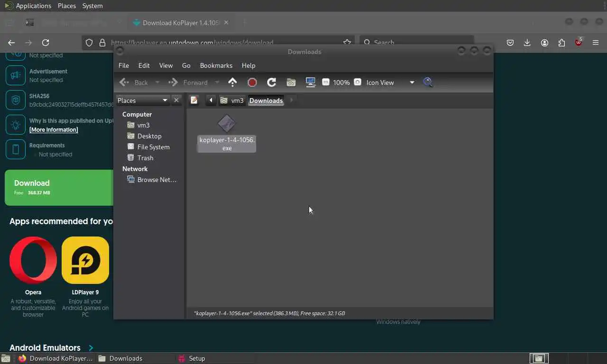Click green Download button on webpage
This screenshot has width=607, height=364.
click(x=59, y=187)
